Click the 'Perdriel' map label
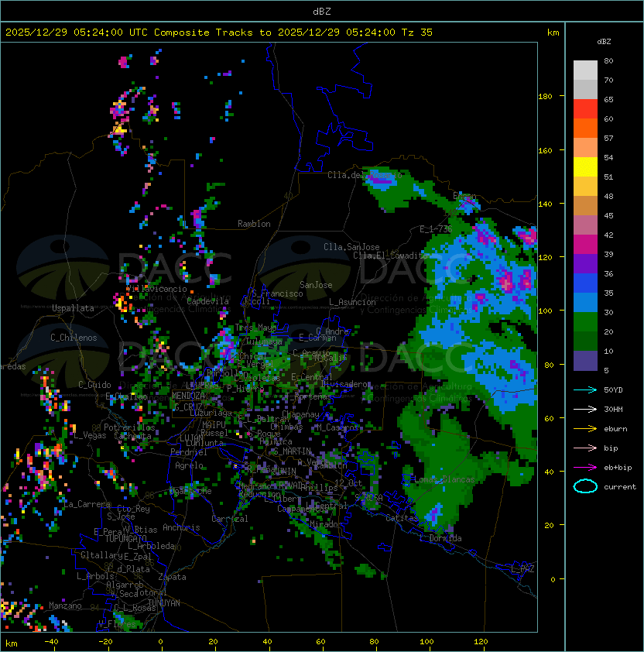The image size is (644, 652). (x=189, y=451)
